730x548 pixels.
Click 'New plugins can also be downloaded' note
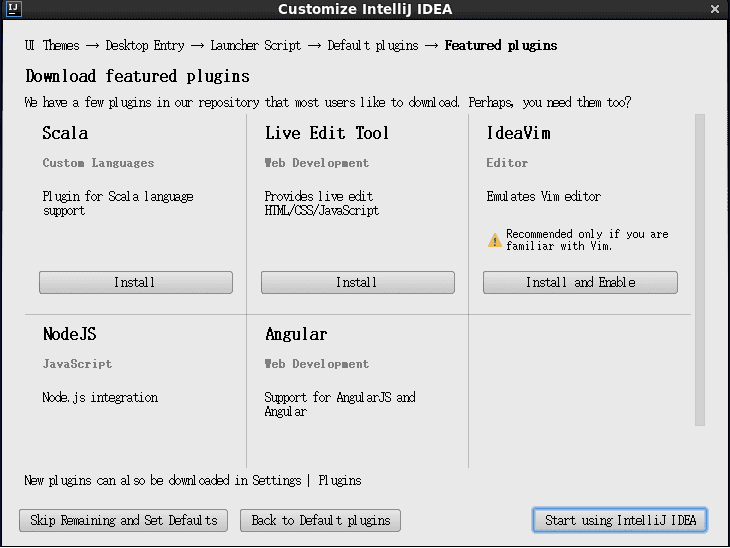pos(193,480)
